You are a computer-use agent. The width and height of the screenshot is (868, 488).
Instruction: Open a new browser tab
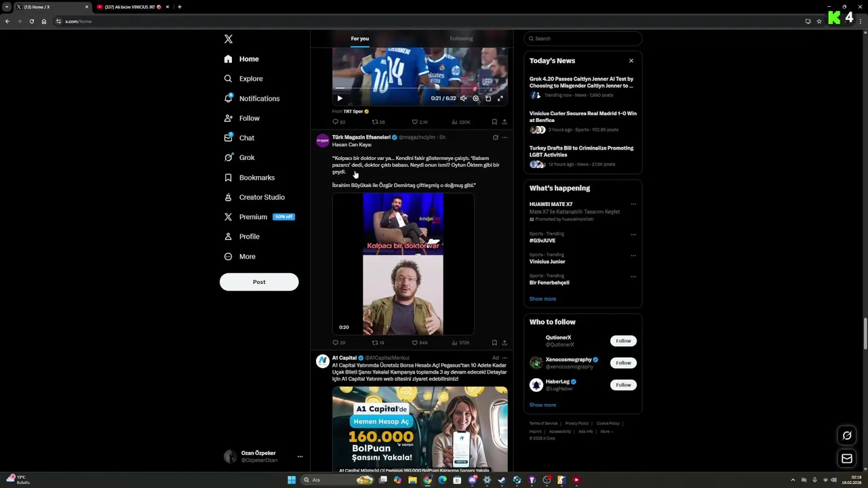point(179,7)
